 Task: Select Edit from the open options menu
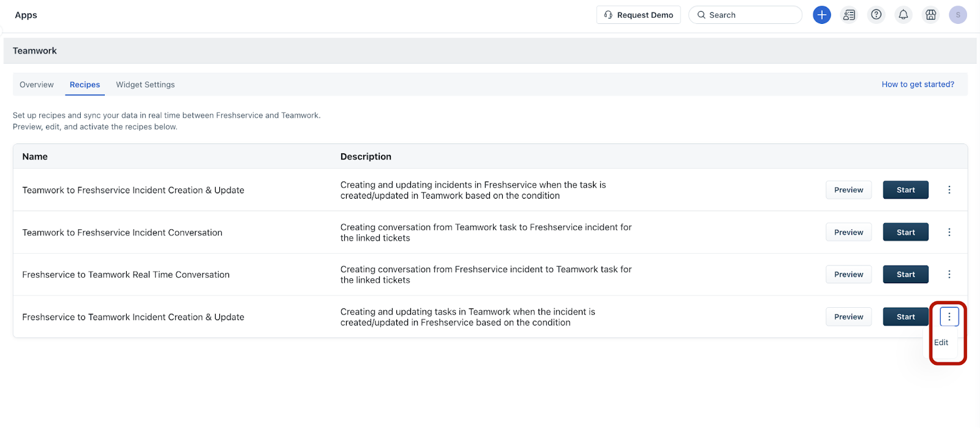[941, 343]
